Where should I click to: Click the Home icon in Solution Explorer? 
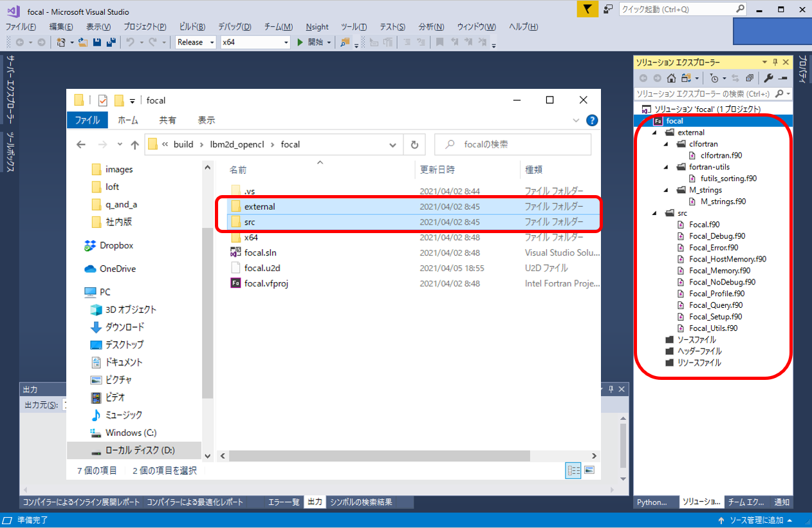tap(671, 78)
